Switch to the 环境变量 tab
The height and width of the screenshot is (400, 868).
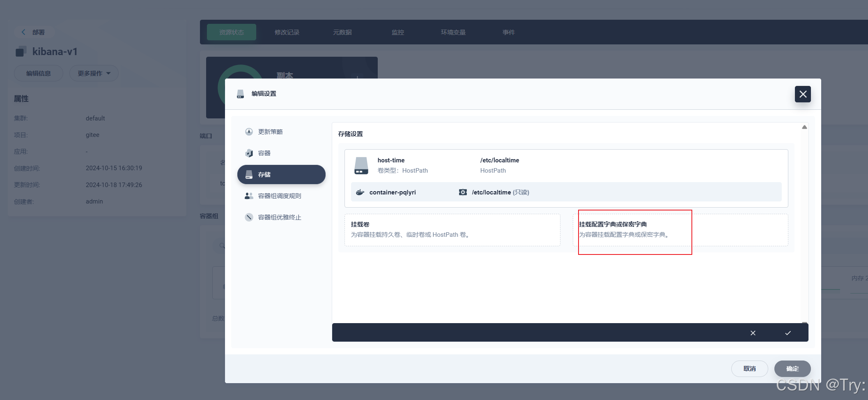[x=453, y=32]
